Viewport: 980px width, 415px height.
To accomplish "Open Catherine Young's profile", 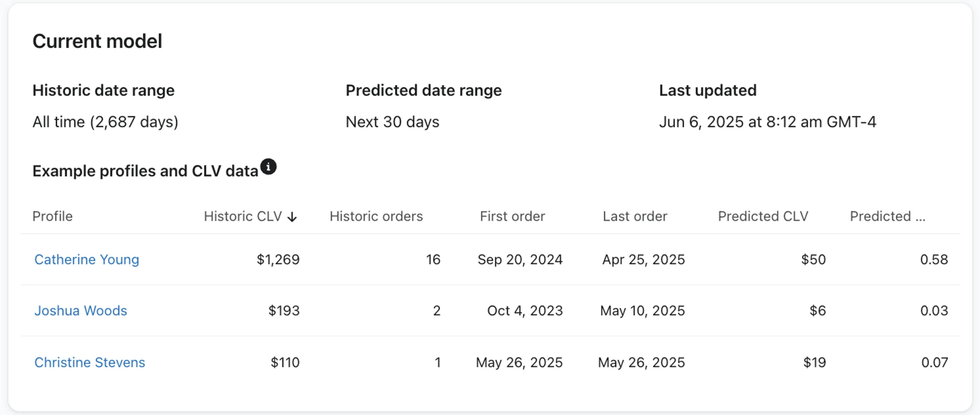I will (x=87, y=260).
